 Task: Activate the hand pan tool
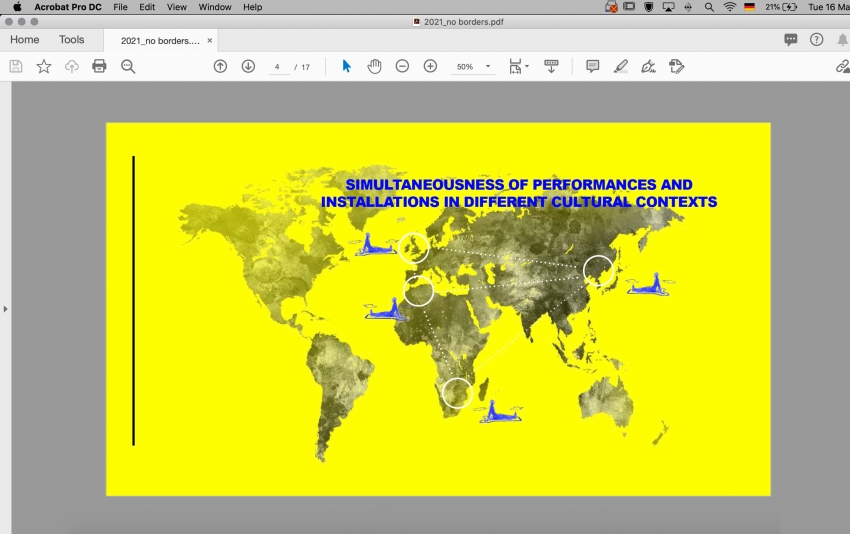pos(374,66)
